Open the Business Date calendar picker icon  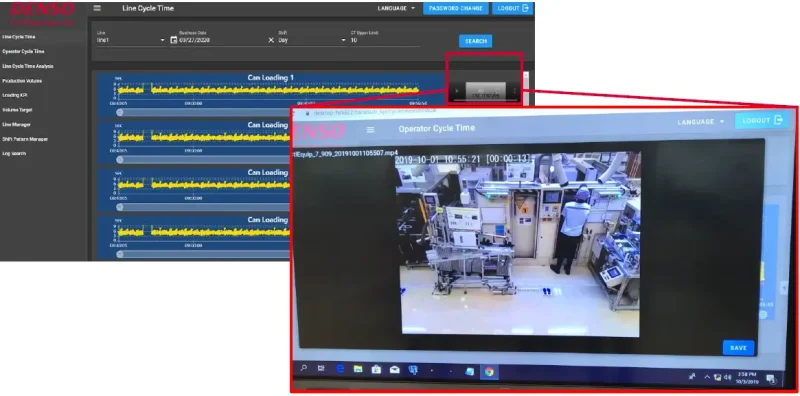(x=173, y=40)
